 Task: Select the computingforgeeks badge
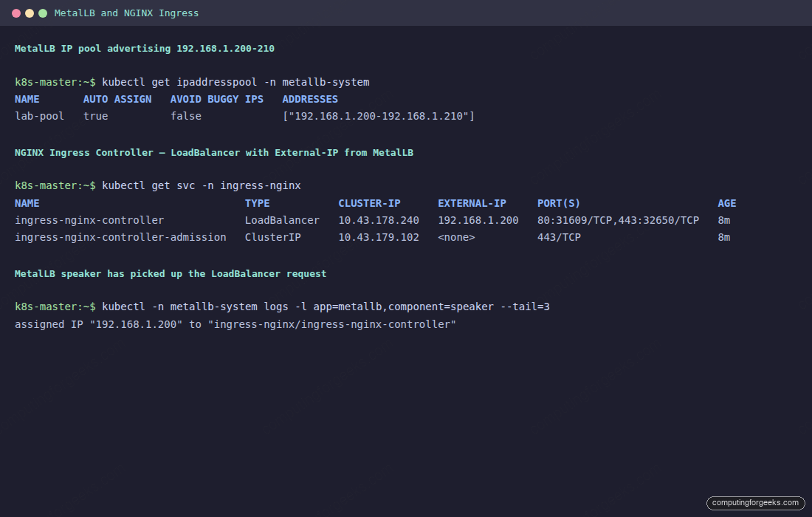click(755, 503)
